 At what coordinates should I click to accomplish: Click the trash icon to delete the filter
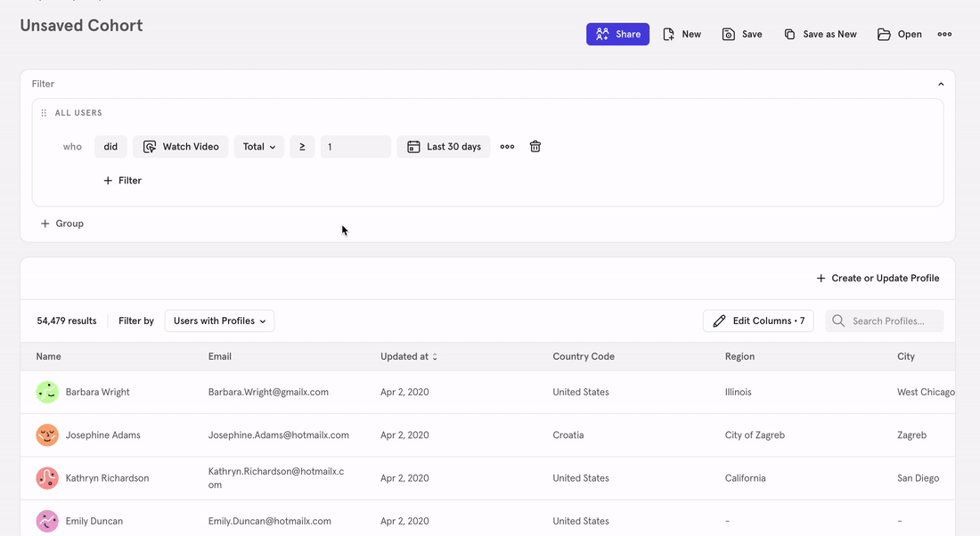[x=535, y=146]
